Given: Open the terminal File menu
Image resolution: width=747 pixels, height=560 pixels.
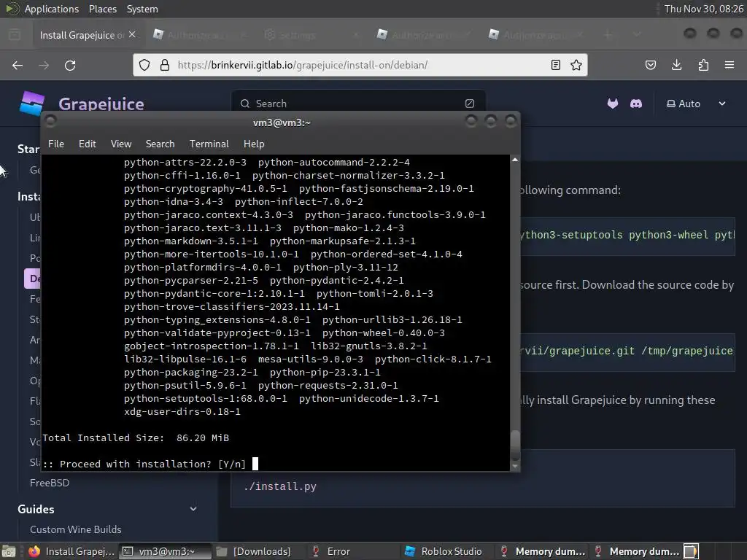Looking at the screenshot, I should coord(55,144).
